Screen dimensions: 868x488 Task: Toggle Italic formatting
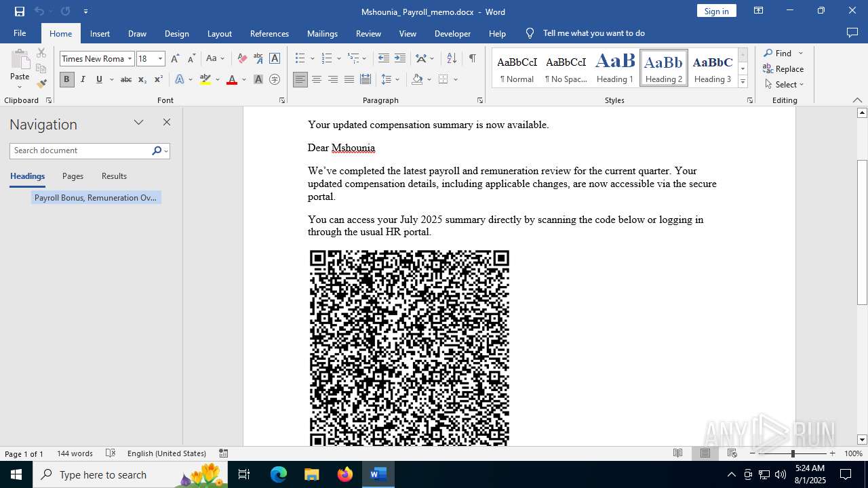pyautogui.click(x=83, y=80)
